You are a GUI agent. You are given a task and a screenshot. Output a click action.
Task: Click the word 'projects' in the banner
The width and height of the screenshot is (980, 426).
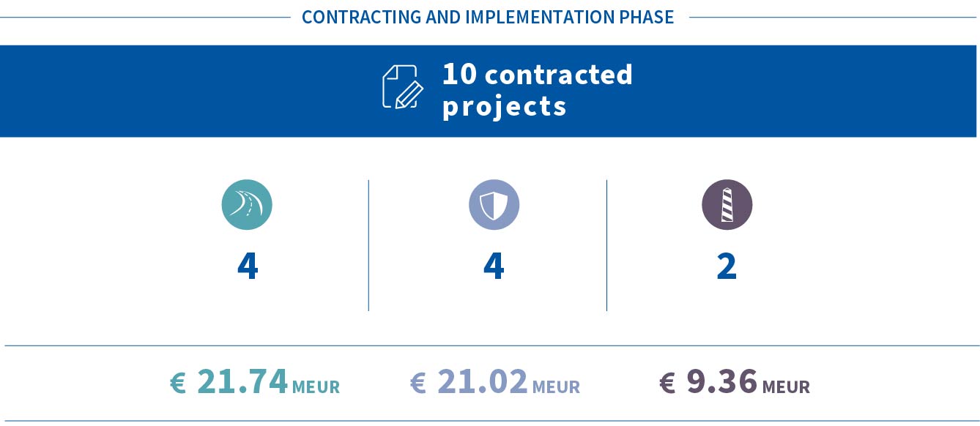tap(505, 107)
